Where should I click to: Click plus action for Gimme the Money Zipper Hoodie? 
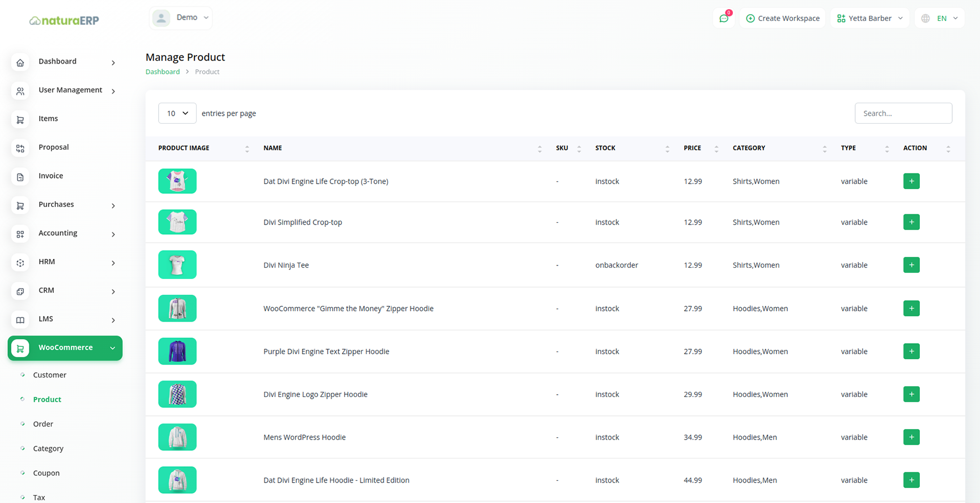911,308
